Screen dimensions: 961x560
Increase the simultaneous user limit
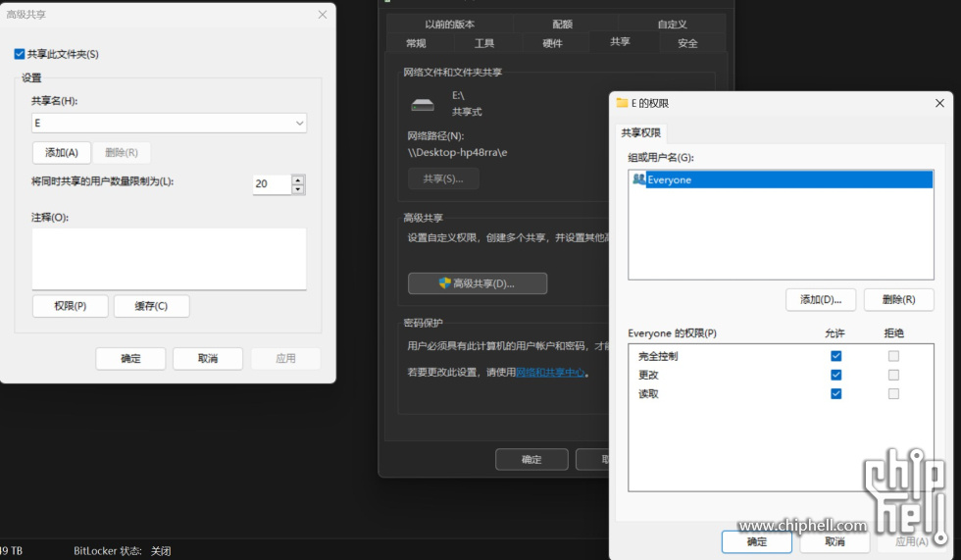[298, 179]
